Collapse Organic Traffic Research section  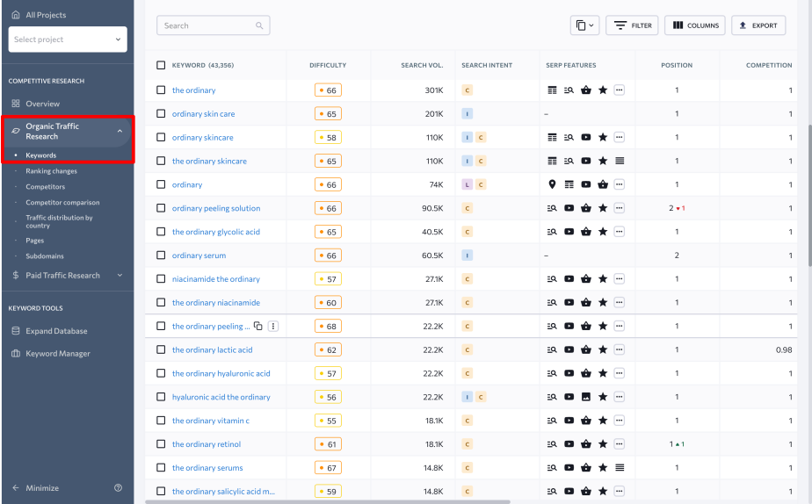point(120,131)
